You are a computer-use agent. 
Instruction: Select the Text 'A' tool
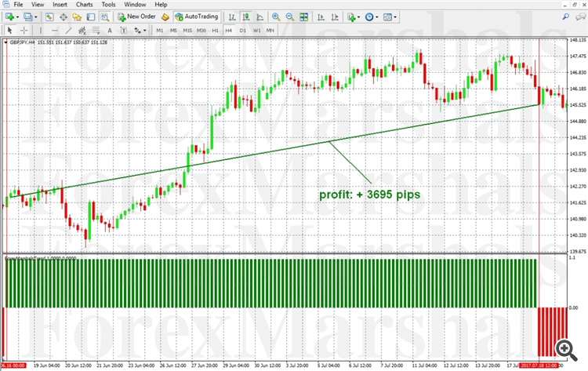tap(110, 31)
